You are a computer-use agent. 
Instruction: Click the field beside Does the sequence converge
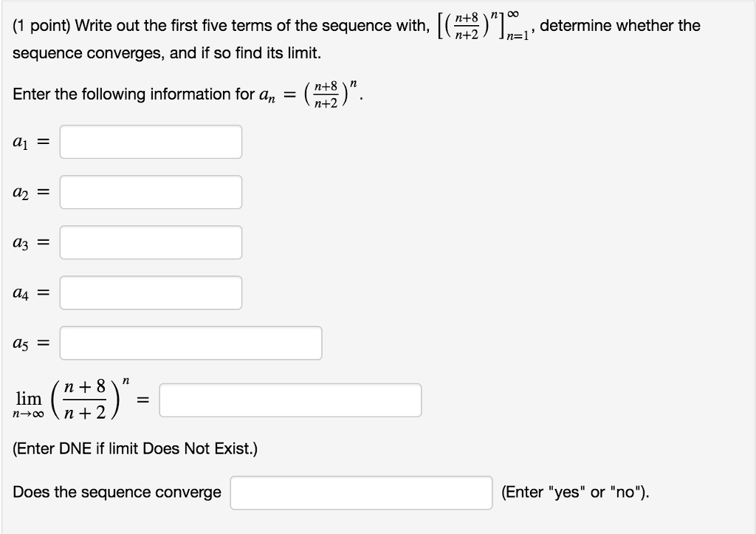361,492
